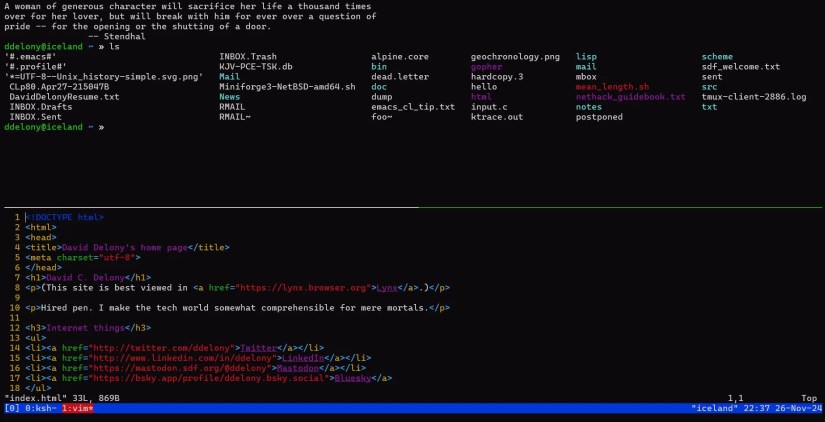825x422 pixels.
Task: Click the [0] session indicator in tmux bar
Action: point(12,408)
